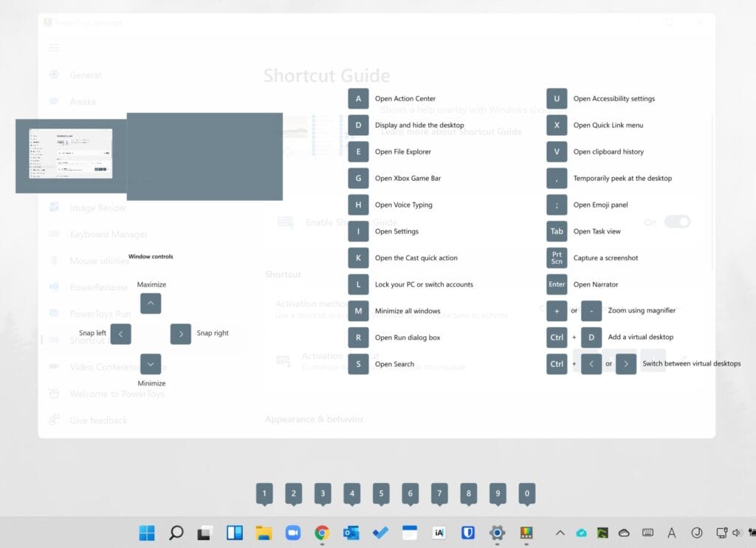Open the Widgets panel from the taskbar
Screen dimensions: 756x548
tap(234, 532)
